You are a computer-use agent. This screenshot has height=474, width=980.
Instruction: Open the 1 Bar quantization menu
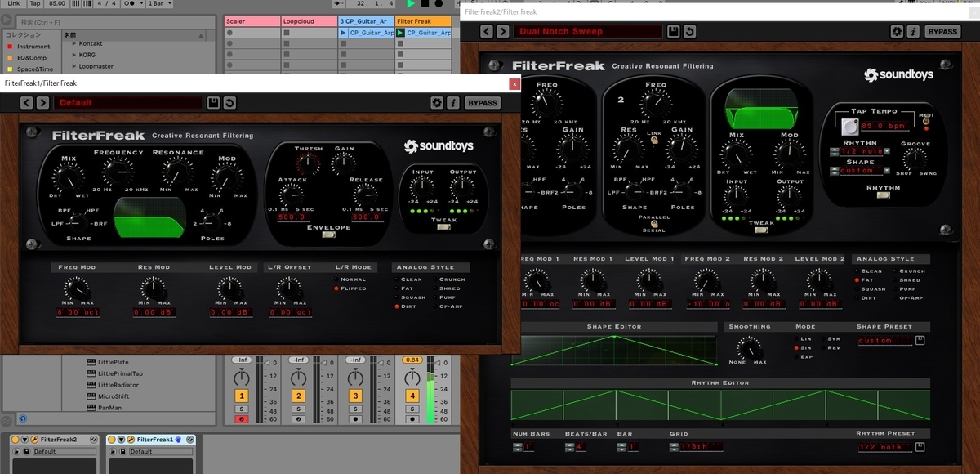pyautogui.click(x=158, y=3)
